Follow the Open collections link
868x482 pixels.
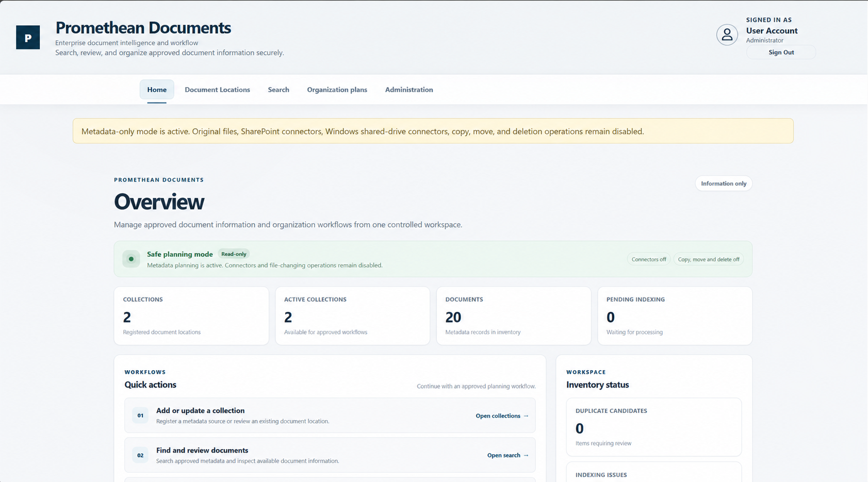(502, 415)
